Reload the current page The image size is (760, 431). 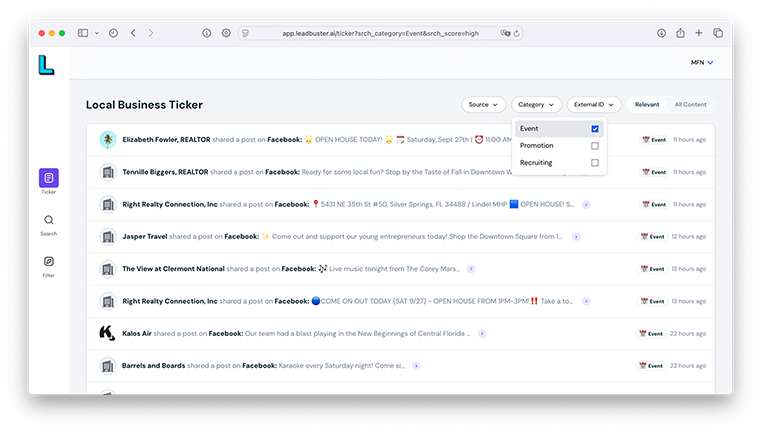(517, 33)
